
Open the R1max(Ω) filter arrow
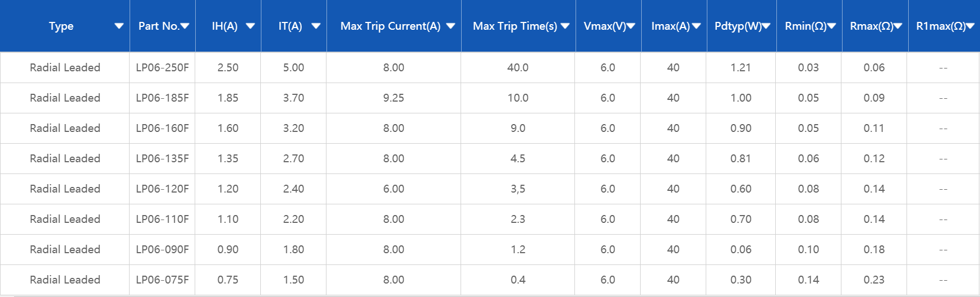(970, 26)
